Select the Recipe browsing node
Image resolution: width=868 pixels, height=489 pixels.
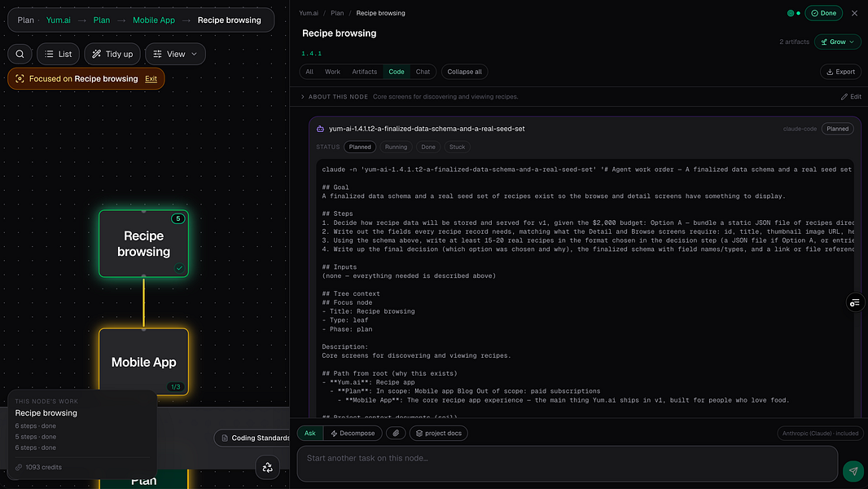click(x=144, y=244)
